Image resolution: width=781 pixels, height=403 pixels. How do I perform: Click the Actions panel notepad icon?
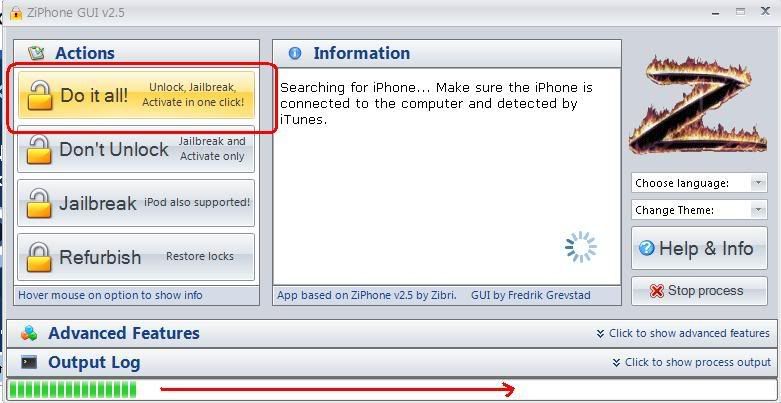(x=36, y=53)
